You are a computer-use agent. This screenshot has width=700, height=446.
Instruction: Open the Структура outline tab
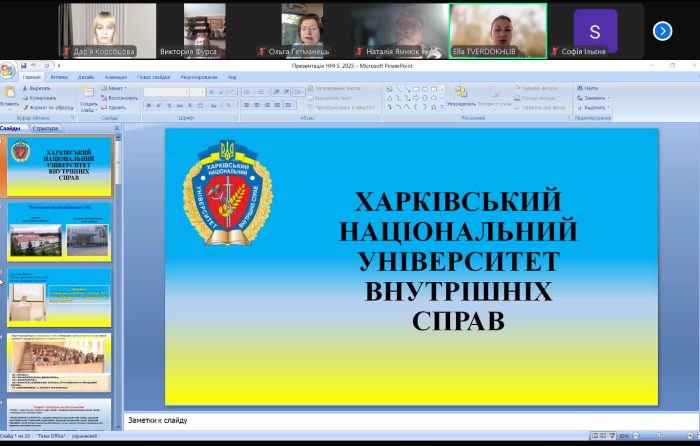[x=45, y=128]
